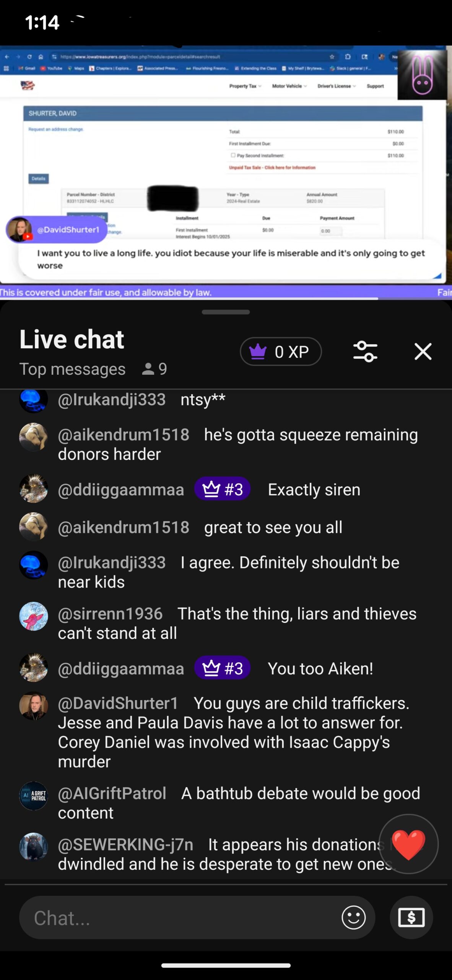Open the Super Chat dollar button
The width and height of the screenshot is (452, 980).
[x=411, y=917]
